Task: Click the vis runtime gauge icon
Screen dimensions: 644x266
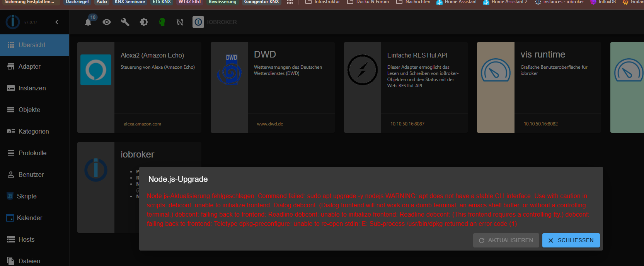Action: point(496,70)
